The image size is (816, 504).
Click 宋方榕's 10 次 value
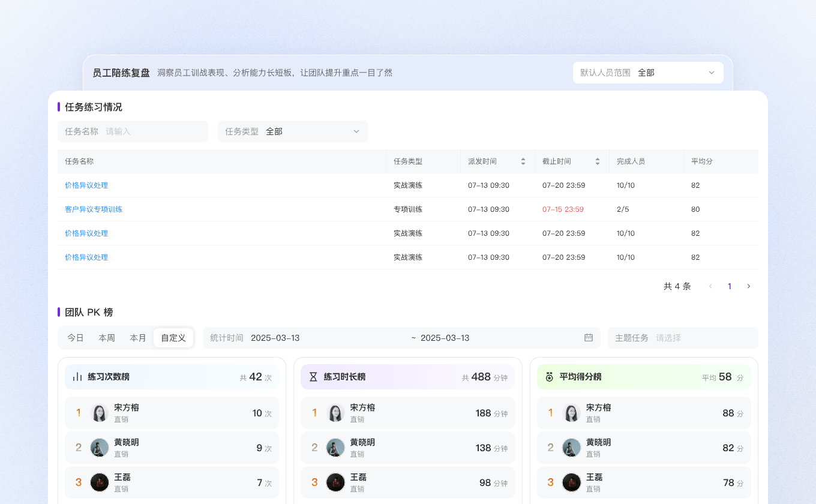coord(262,413)
